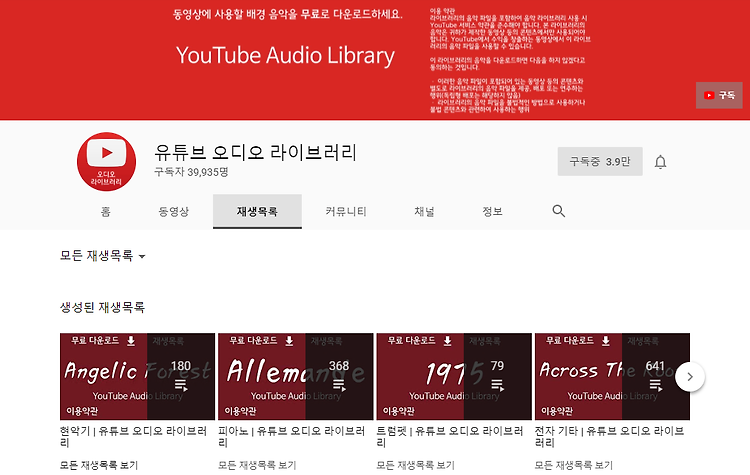The width and height of the screenshot is (750, 475).
Task: Open the 정보 tab
Action: pyautogui.click(x=492, y=211)
